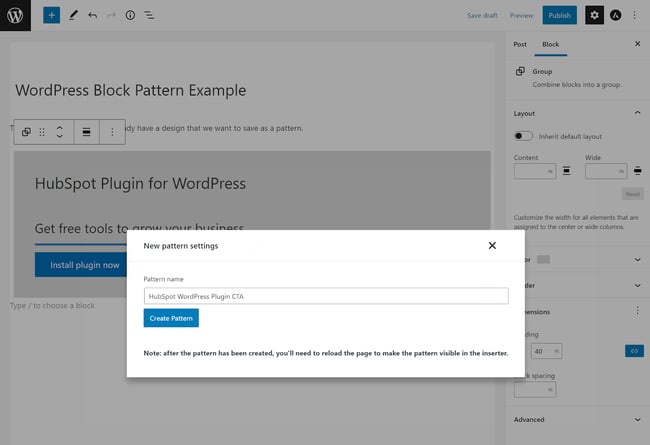
Task: Change block alignment in the block toolbar
Action: coord(87,132)
